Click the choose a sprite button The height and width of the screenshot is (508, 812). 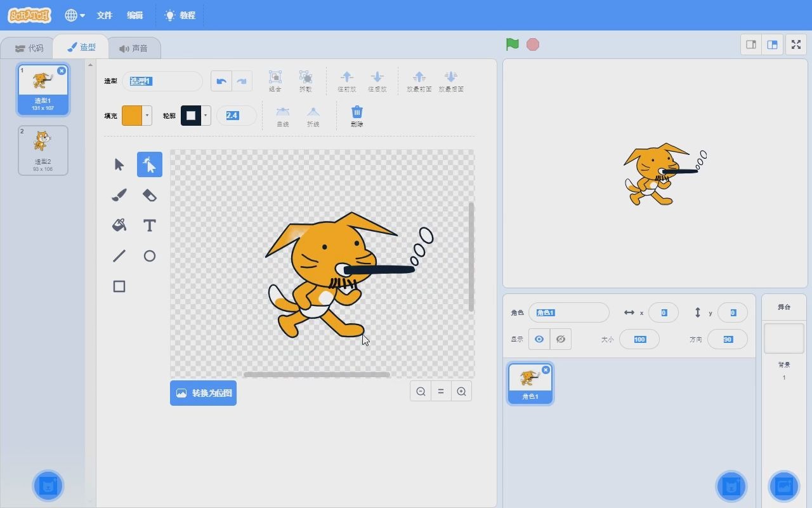(x=731, y=486)
